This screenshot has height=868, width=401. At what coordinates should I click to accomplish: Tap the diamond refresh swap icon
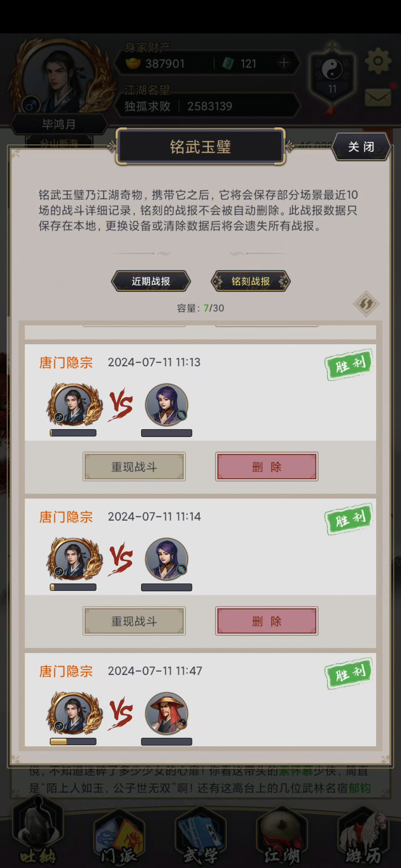point(366,304)
